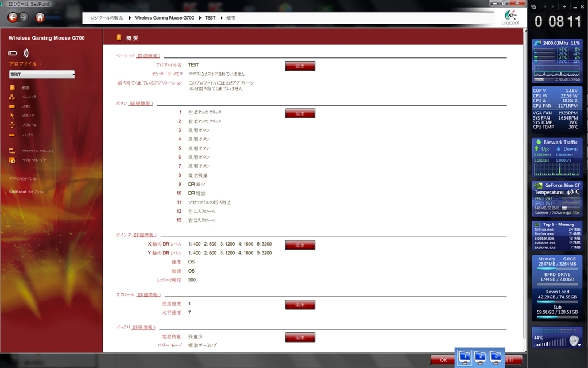The image size is (588, 368).
Task: Open the volume gadget dropdown arrow
Action: coord(580,345)
